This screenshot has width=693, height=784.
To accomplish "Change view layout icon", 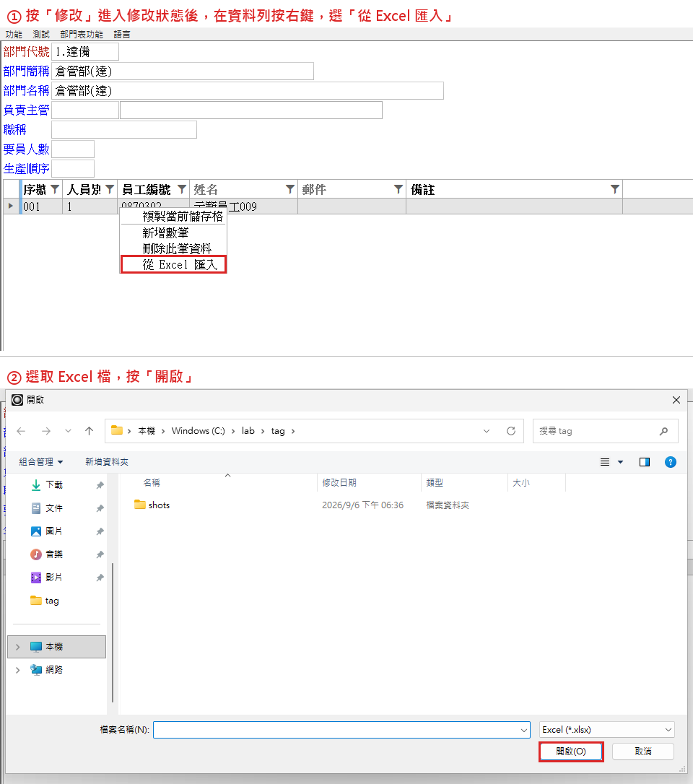I will (x=605, y=462).
